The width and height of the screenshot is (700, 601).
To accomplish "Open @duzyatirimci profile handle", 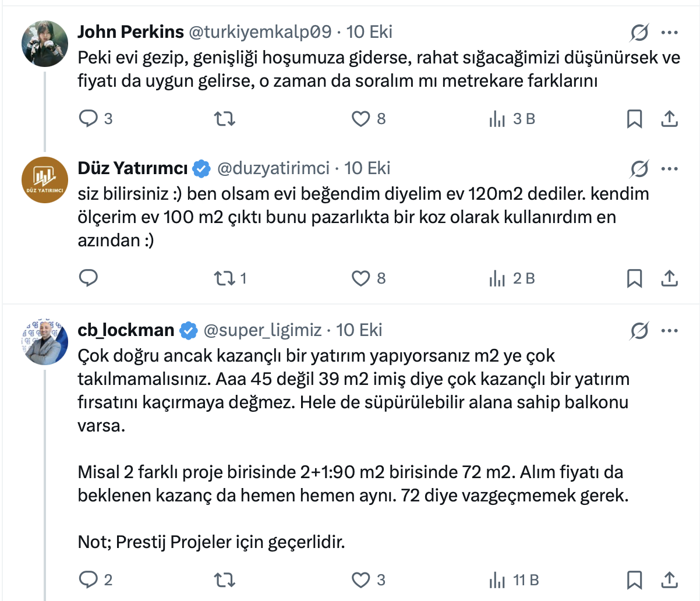I will 273,168.
